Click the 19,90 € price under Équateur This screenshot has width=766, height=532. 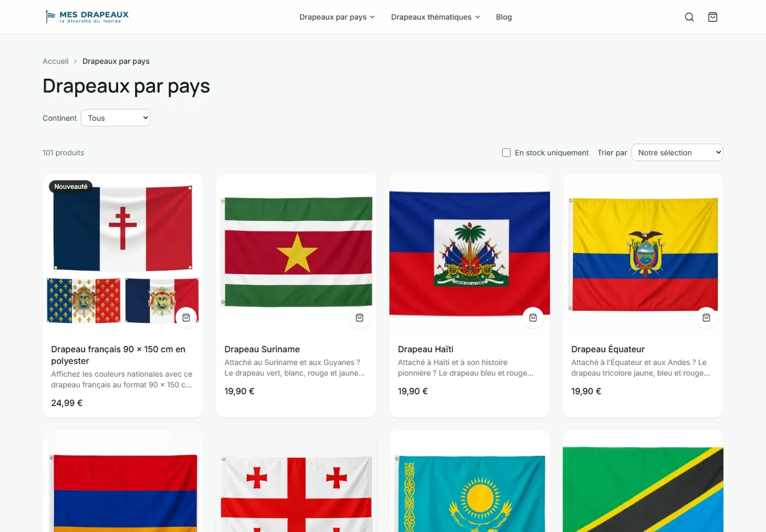pos(586,391)
